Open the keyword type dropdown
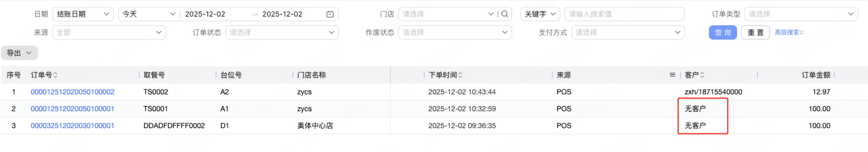 (540, 14)
